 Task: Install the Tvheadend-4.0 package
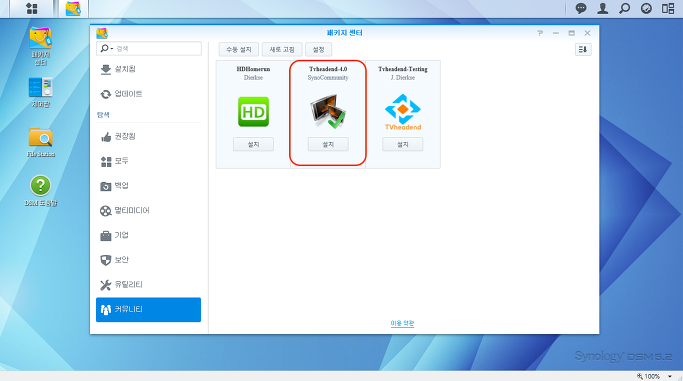point(328,145)
